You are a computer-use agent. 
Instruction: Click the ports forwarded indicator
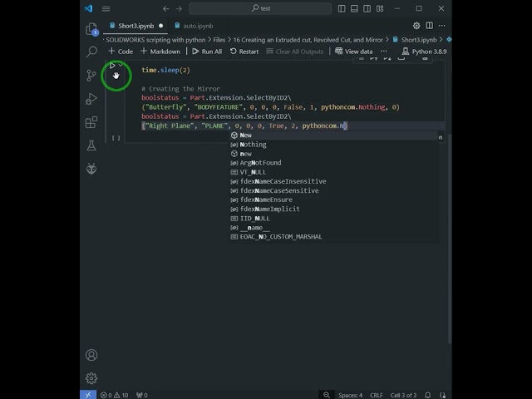tap(142, 395)
